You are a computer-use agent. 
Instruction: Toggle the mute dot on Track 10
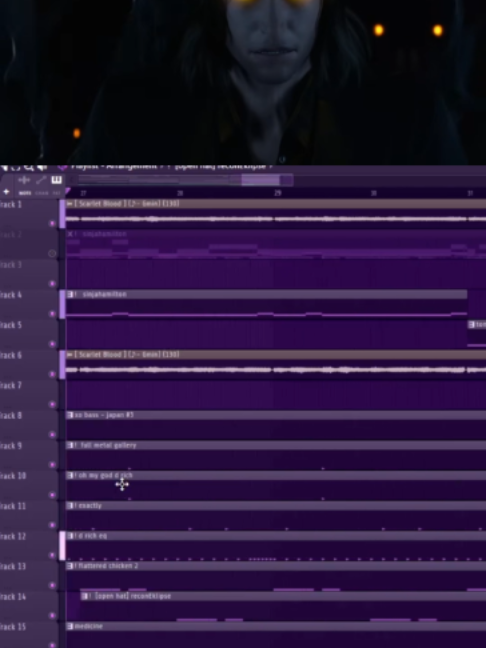pyautogui.click(x=52, y=495)
